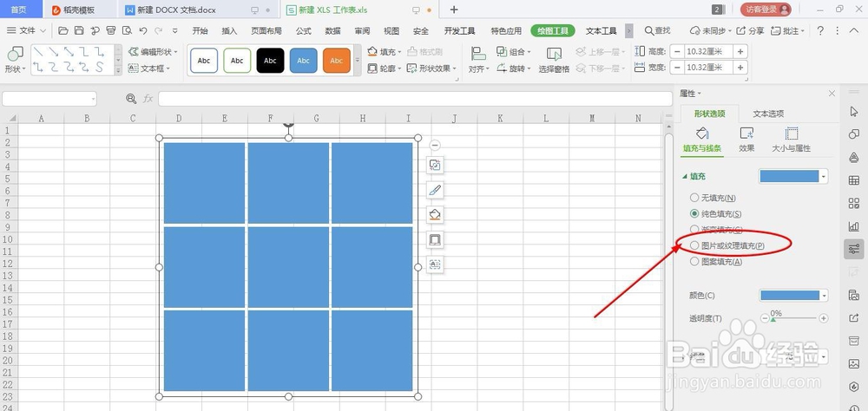Click the 查找 find button
The width and height of the screenshot is (868, 411).
pyautogui.click(x=658, y=31)
